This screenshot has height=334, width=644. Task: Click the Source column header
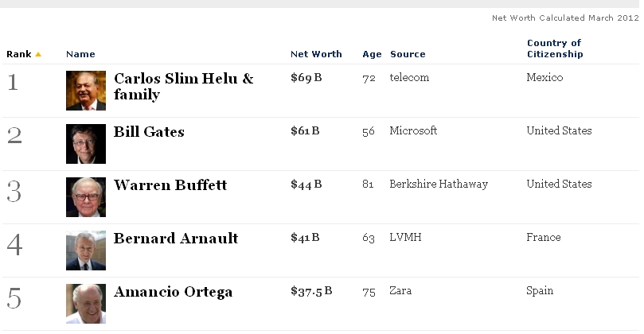408,54
